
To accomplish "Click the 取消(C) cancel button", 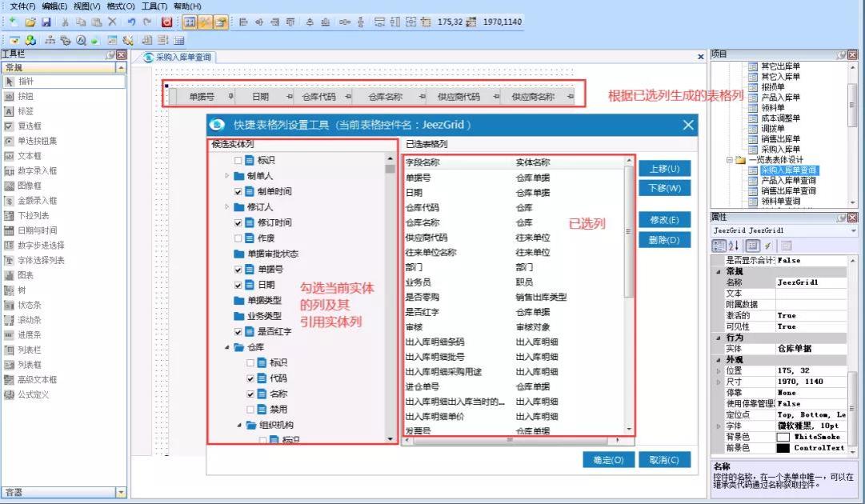I will point(664,460).
